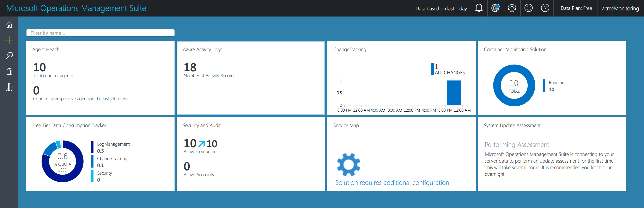Click 'Total count of agents' text
The width and height of the screenshot is (644, 208).
click(53, 76)
